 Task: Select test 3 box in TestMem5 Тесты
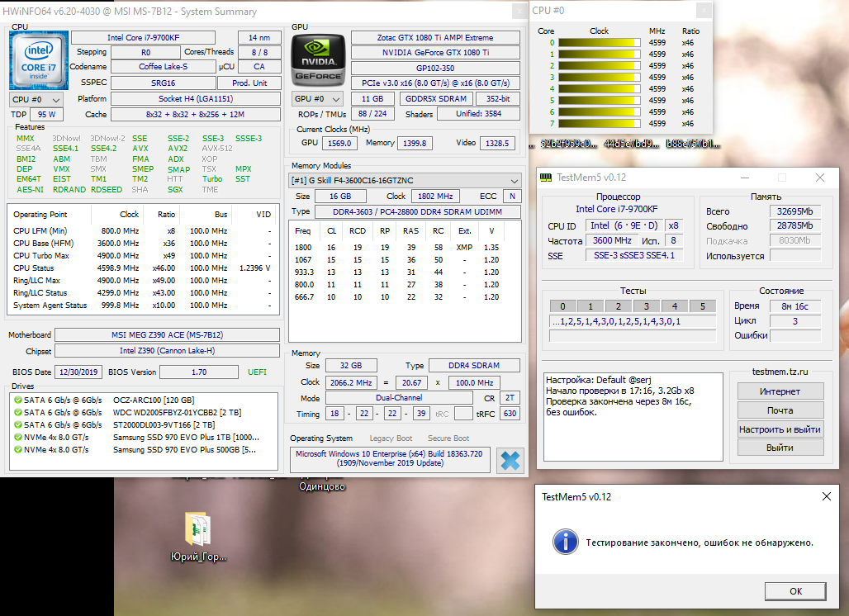point(647,306)
